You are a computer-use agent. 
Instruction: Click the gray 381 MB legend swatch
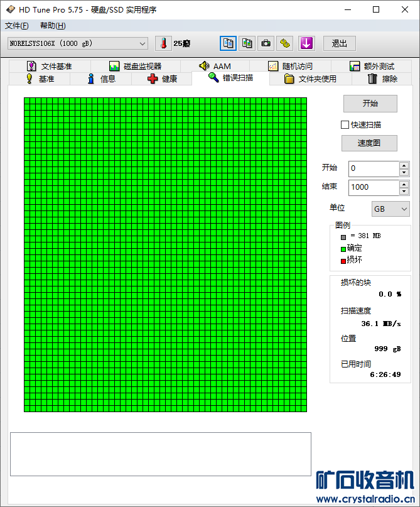(x=343, y=237)
